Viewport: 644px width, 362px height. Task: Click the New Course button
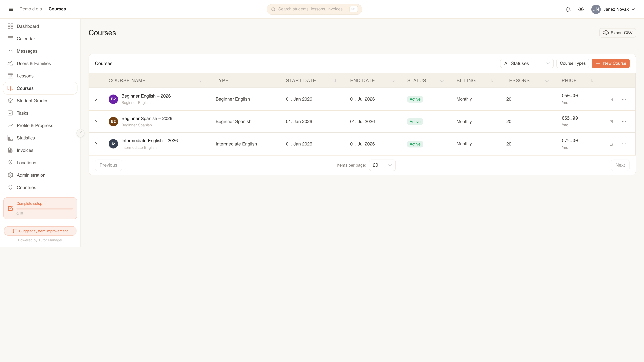pyautogui.click(x=610, y=64)
